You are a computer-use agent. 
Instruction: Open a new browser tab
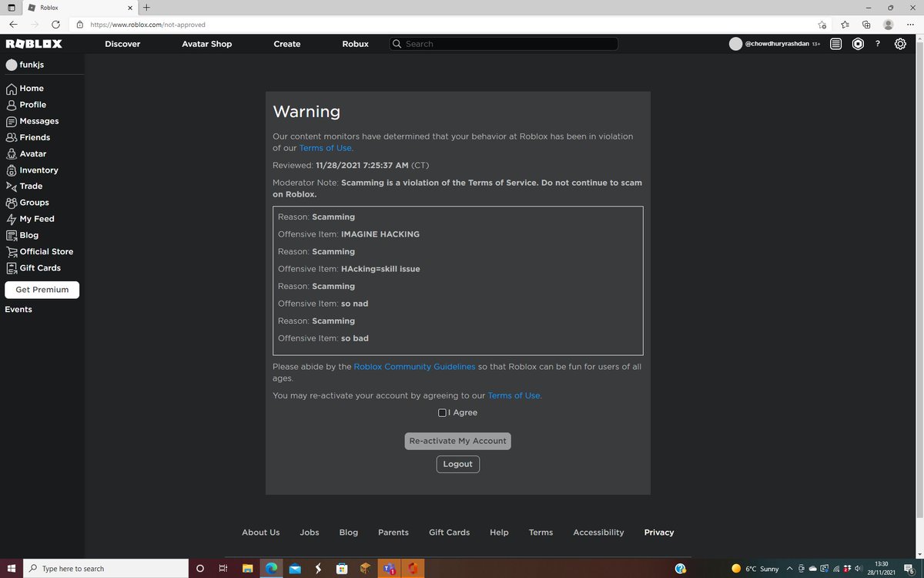pos(146,8)
